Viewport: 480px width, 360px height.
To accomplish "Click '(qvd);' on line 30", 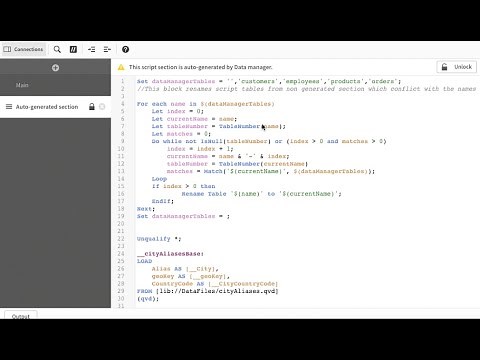I will (148, 299).
